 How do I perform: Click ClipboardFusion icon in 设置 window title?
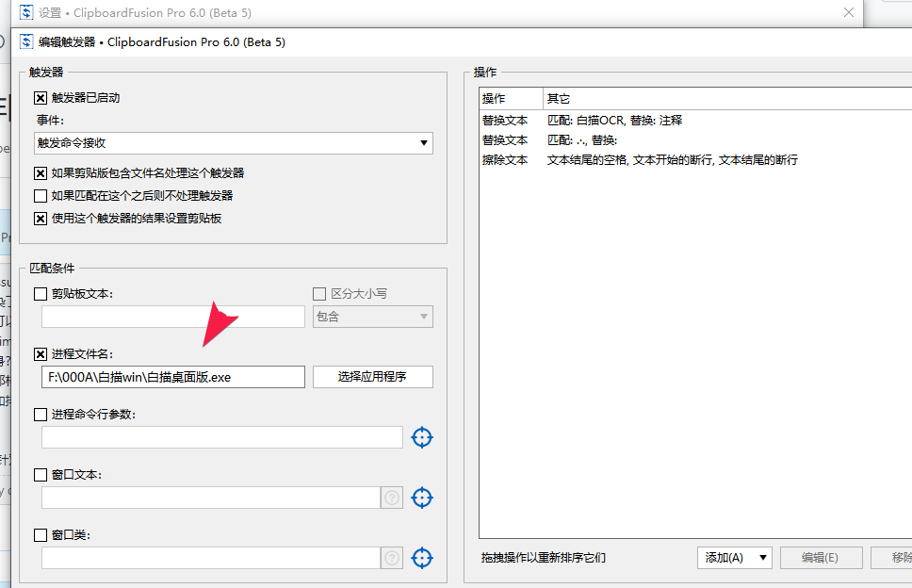click(26, 12)
